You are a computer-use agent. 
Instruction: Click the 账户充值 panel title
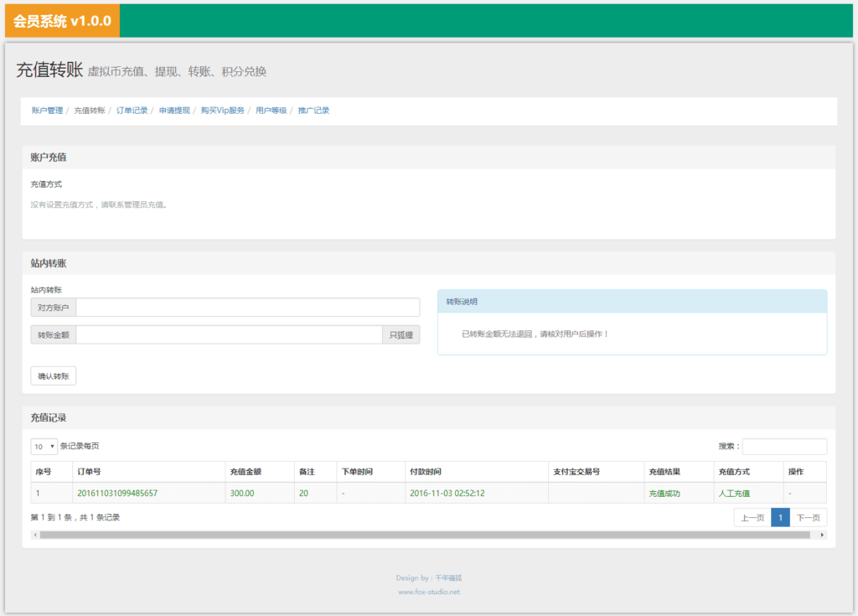(48, 158)
